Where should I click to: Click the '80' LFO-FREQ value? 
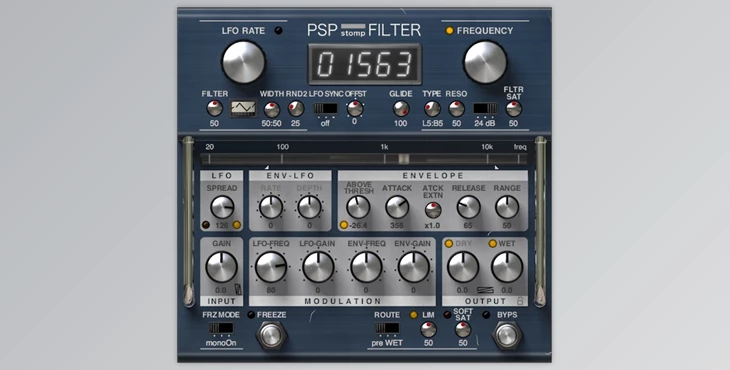(271, 290)
